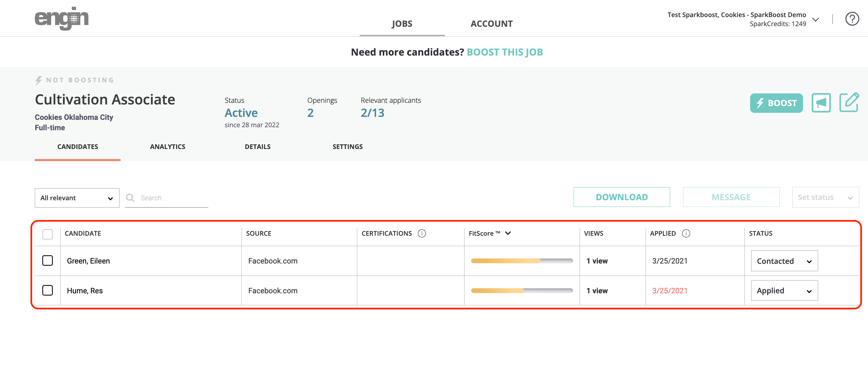Switch to the Analytics tab

167,147
